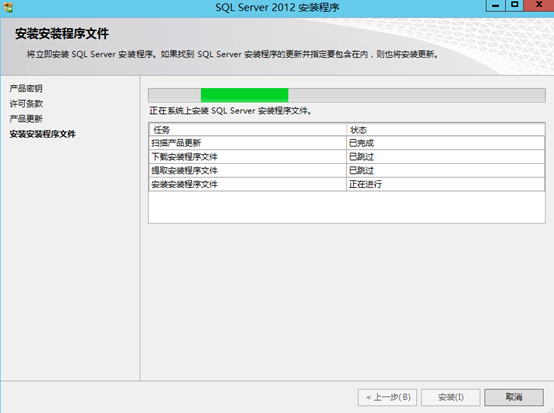Go to the 产品更新 sidebar step
Viewport: 554px width, 413px height.
tap(26, 119)
